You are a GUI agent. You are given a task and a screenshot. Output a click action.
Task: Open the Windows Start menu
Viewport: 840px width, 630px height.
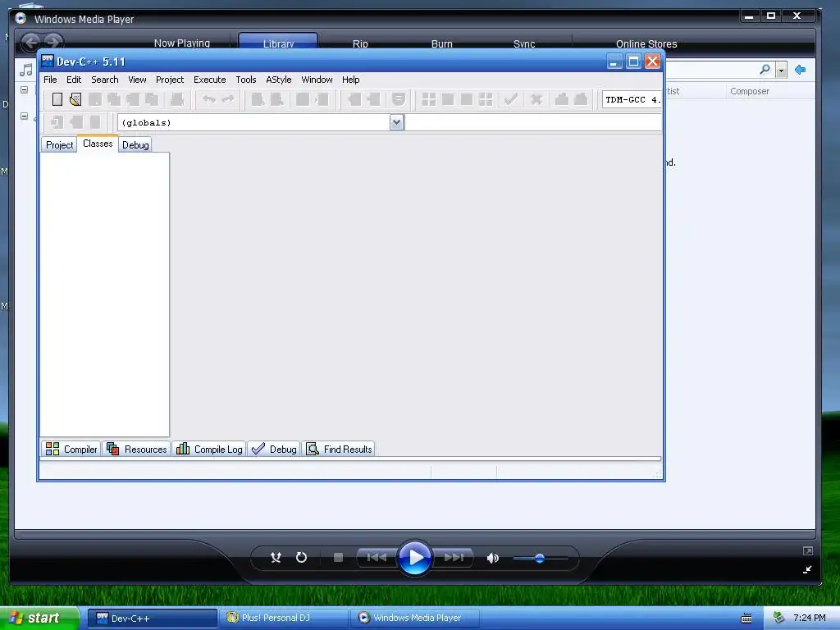point(39,618)
